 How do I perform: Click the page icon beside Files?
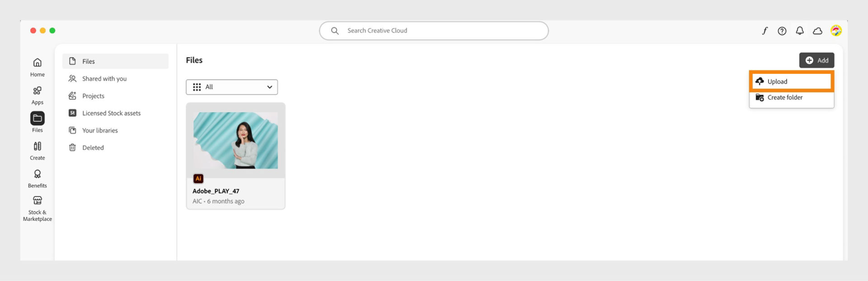click(x=72, y=61)
